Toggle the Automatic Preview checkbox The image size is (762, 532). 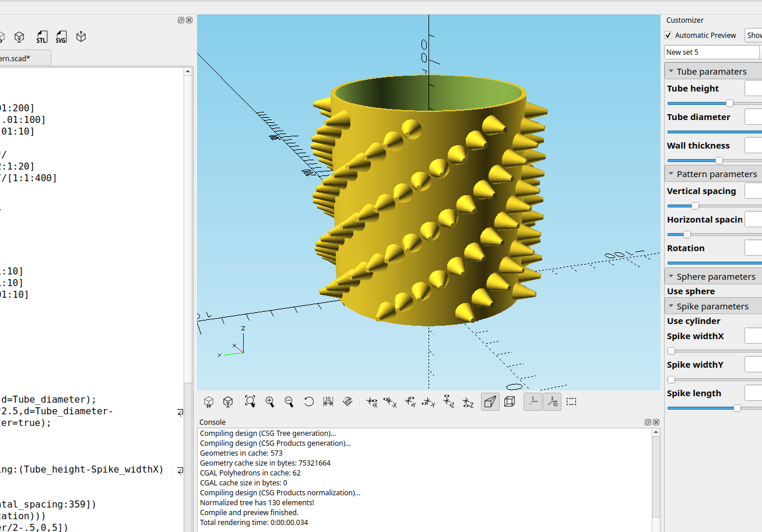tap(669, 36)
